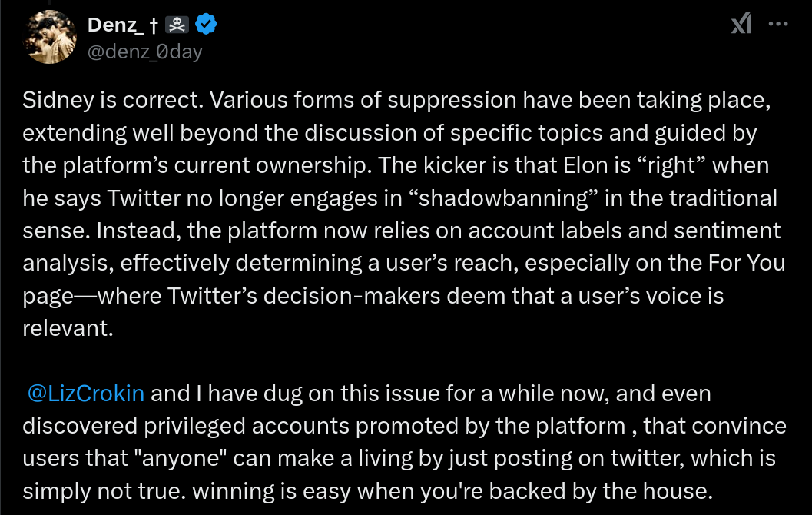
Task: Open the Denz_ display name link
Action: pyautogui.click(x=115, y=25)
